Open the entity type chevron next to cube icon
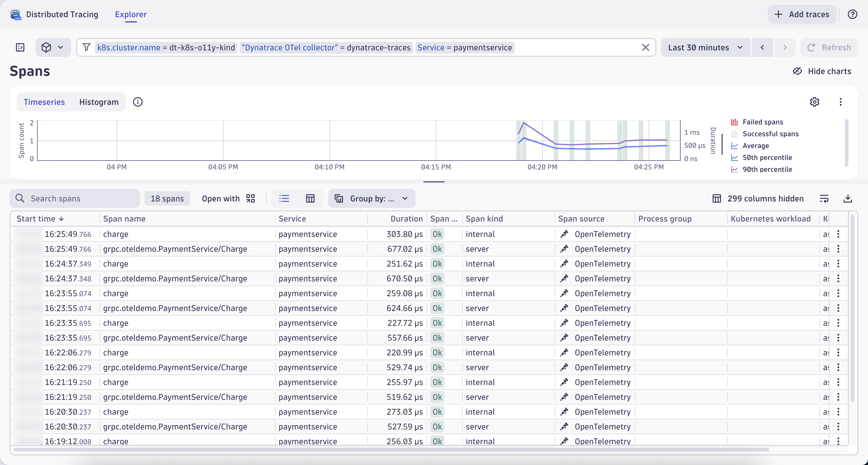The width and height of the screenshot is (868, 465). [61, 47]
